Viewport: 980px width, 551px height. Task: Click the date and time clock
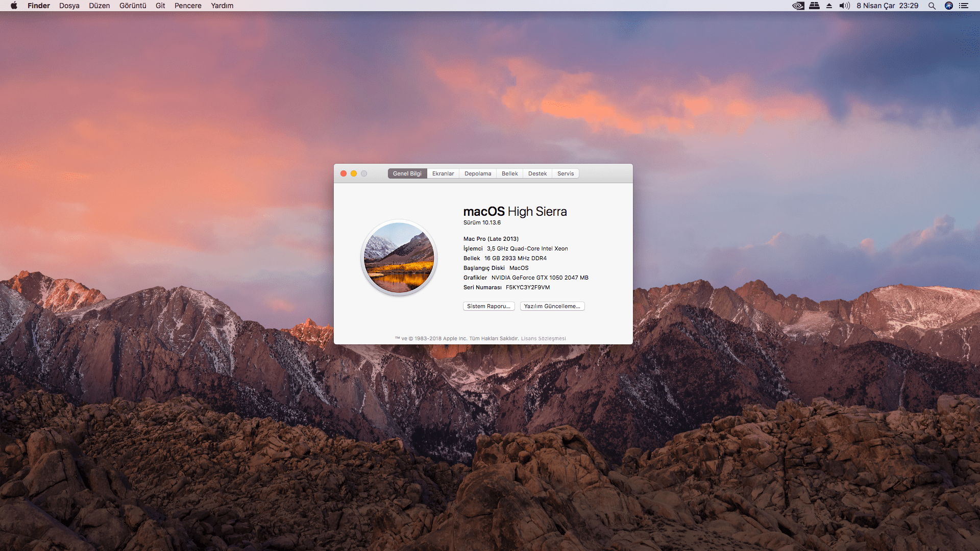coord(887,6)
